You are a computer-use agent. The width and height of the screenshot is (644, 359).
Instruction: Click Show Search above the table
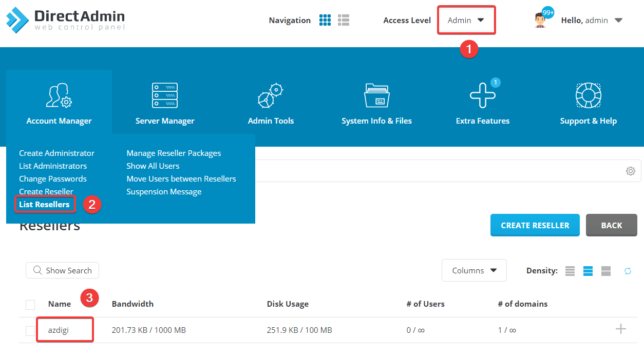point(62,270)
